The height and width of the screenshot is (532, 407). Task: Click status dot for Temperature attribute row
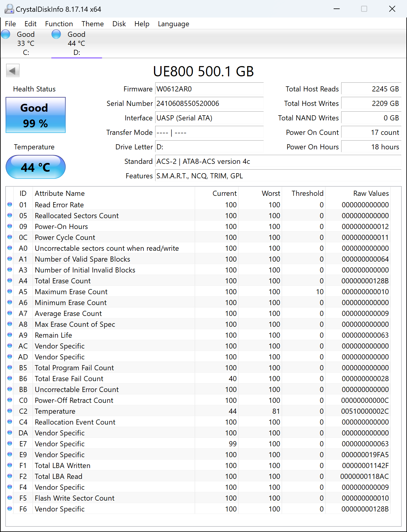pyautogui.click(x=10, y=411)
